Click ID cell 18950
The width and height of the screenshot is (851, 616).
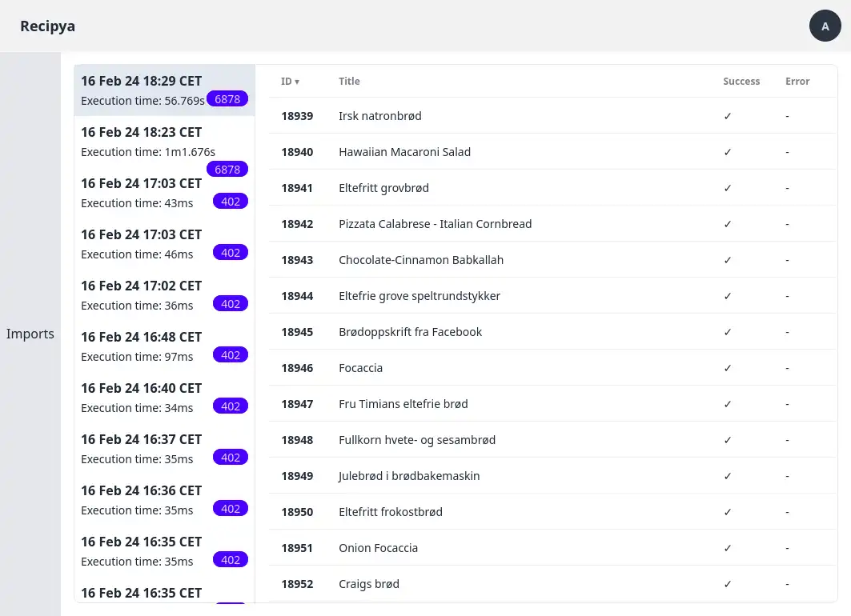click(297, 512)
